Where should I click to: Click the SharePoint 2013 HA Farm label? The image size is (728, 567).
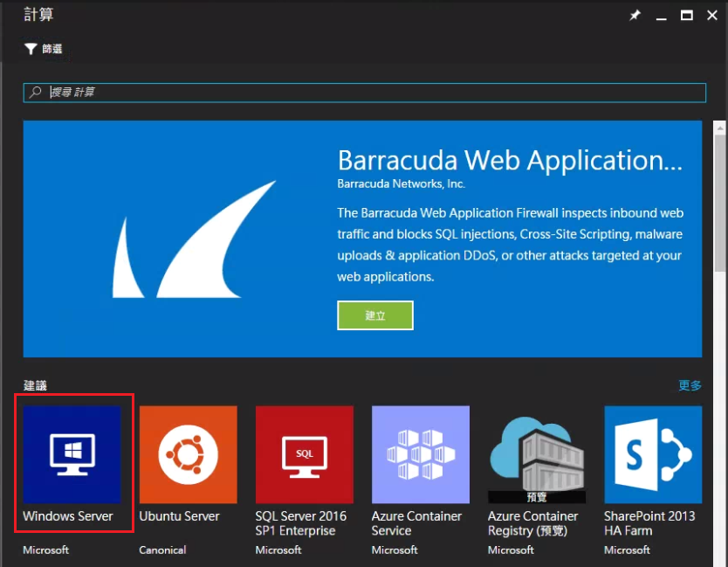[649, 523]
